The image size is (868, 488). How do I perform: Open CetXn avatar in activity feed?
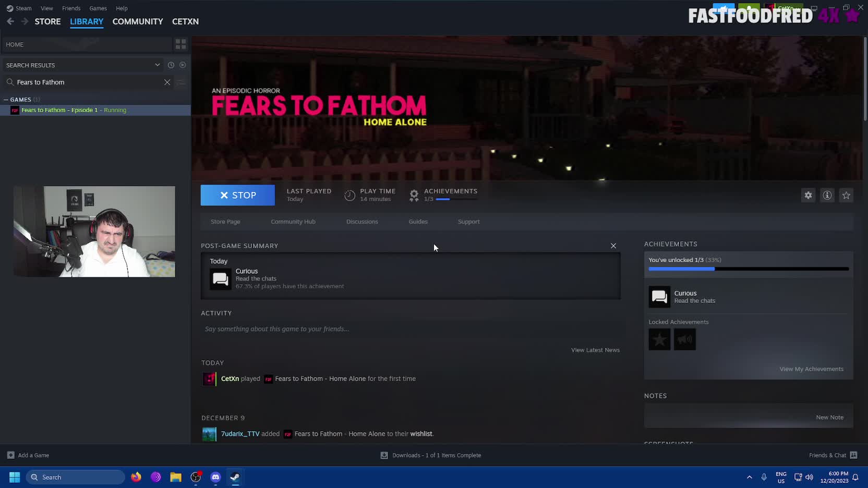(209, 379)
